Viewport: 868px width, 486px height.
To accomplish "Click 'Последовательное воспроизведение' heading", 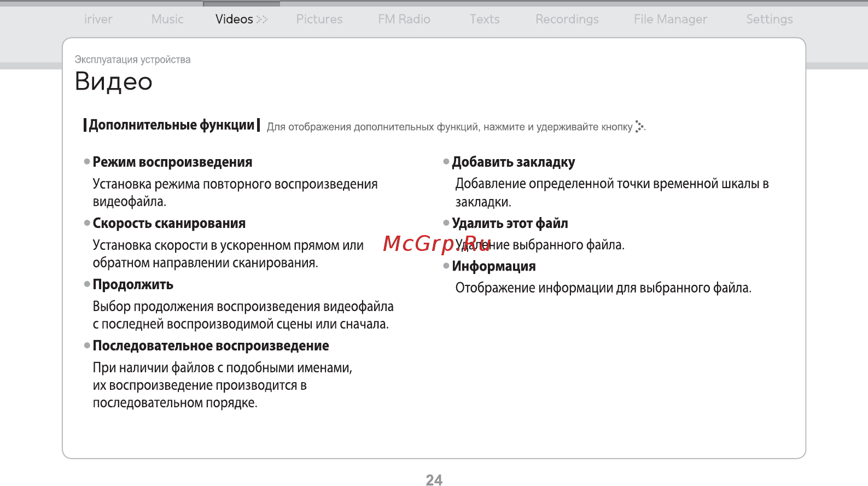I will point(211,346).
